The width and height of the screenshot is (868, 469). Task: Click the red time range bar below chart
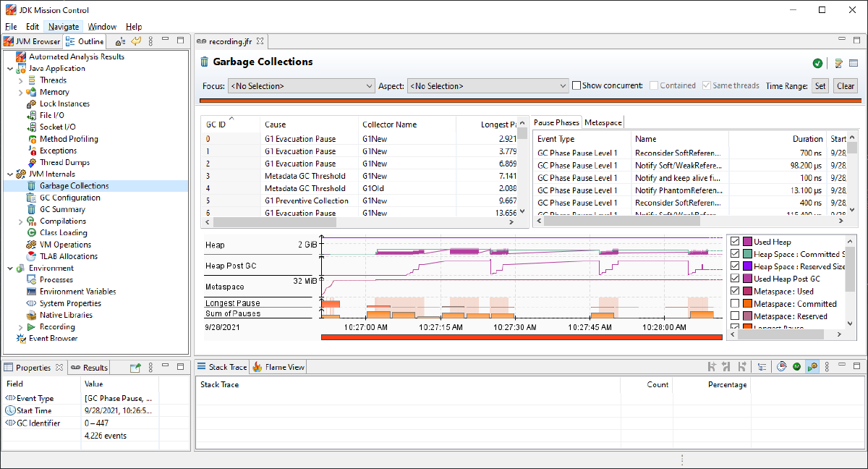click(x=521, y=337)
